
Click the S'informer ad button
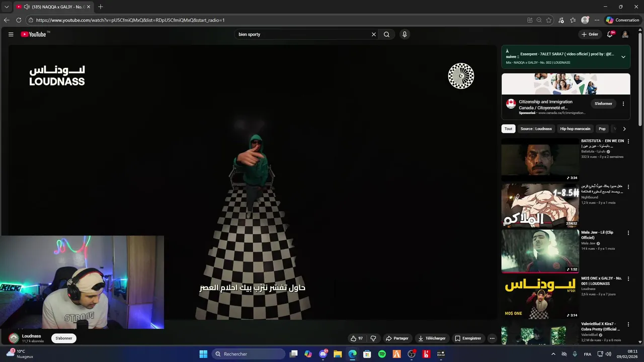[x=603, y=104]
